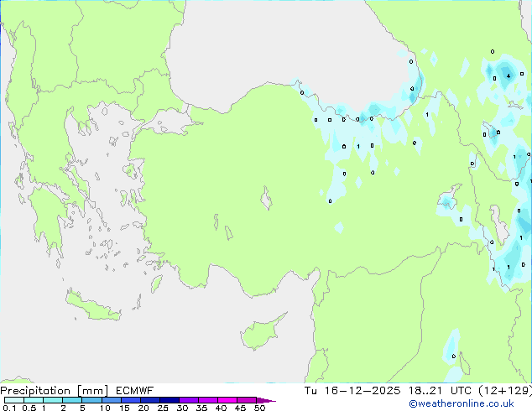Click the legend label '45'
The height and width of the screenshot is (411, 532).
[240, 408]
